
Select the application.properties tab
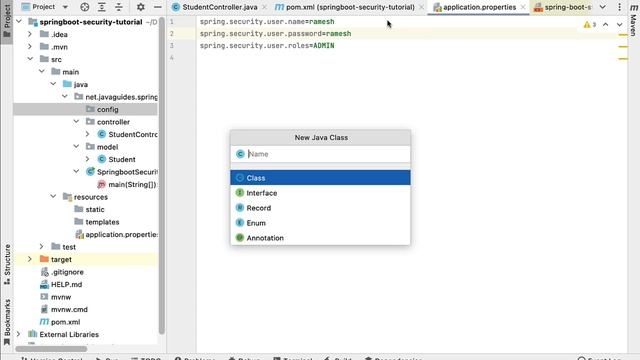click(480, 7)
